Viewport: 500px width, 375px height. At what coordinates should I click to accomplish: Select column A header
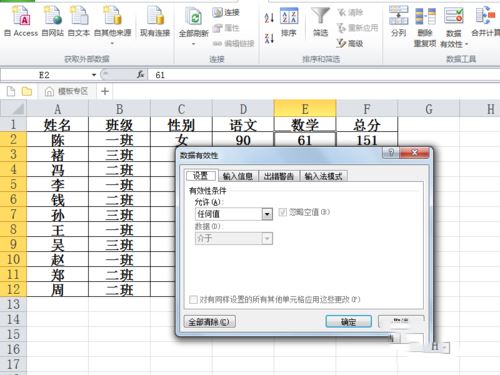pyautogui.click(x=57, y=109)
